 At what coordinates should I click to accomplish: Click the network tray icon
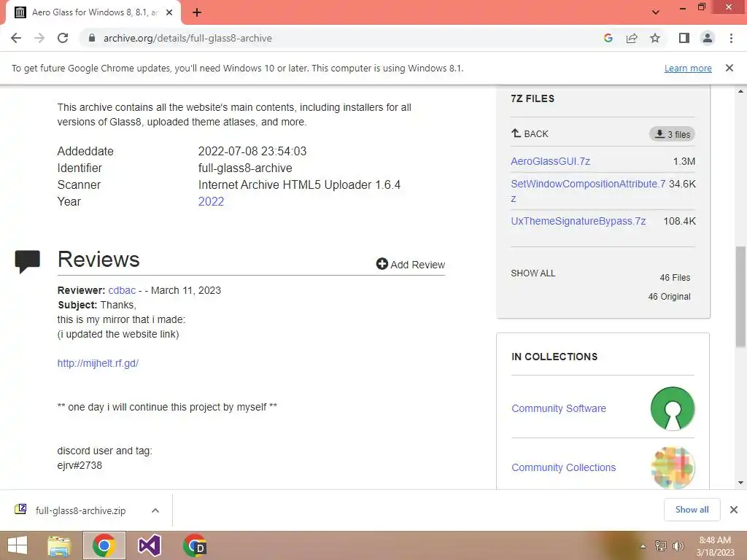(x=660, y=546)
